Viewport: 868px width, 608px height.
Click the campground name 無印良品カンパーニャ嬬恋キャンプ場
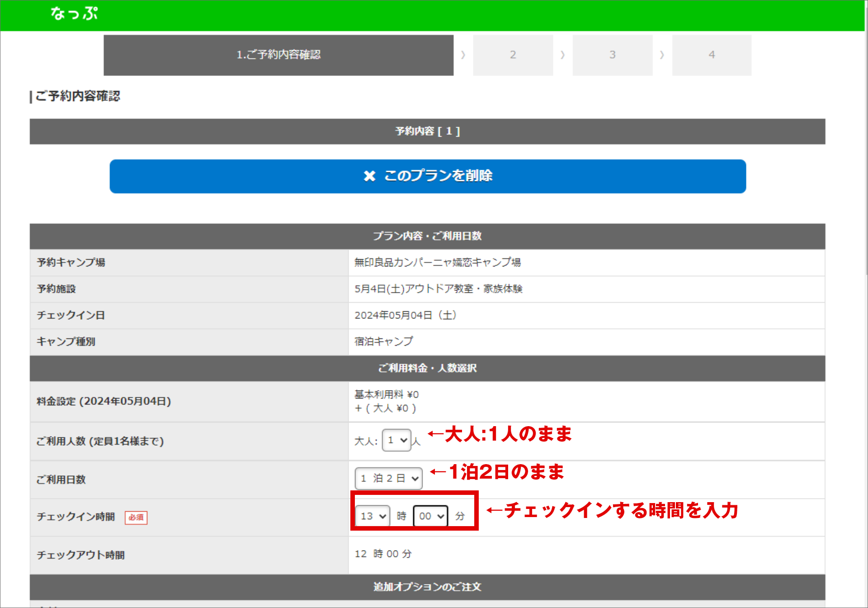(437, 262)
